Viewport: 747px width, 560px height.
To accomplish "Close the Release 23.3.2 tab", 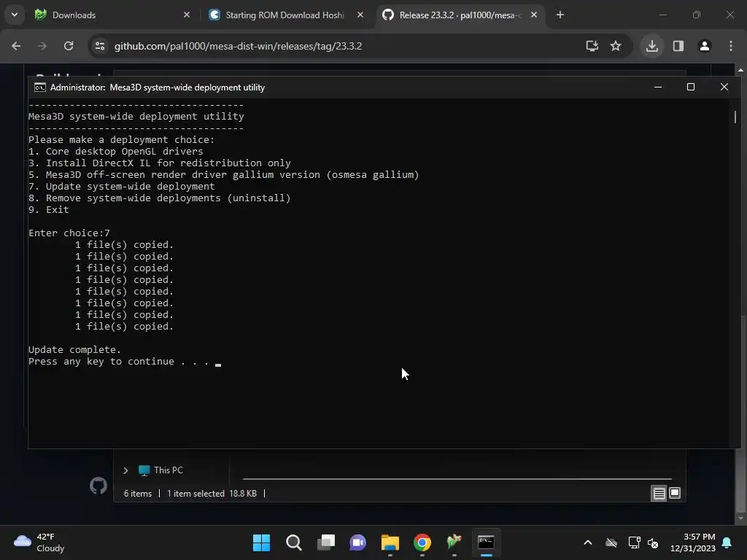I will click(534, 15).
